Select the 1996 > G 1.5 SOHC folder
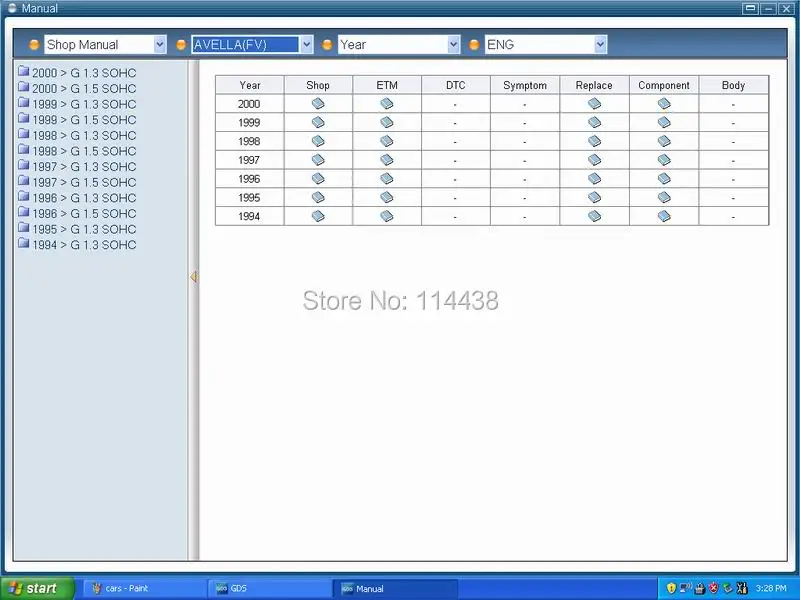Image resolution: width=800 pixels, height=600 pixels. click(77, 213)
